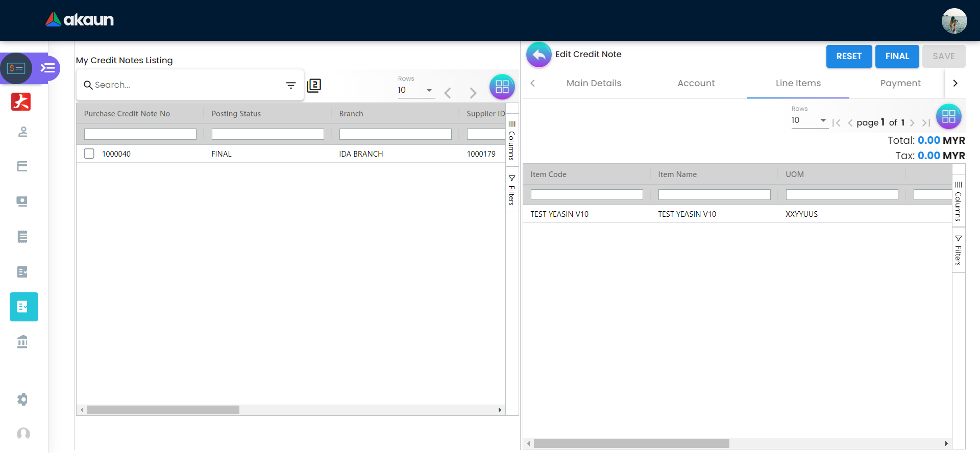Open the settings gear in sidebar
This screenshot has height=453, width=980.
(x=22, y=399)
